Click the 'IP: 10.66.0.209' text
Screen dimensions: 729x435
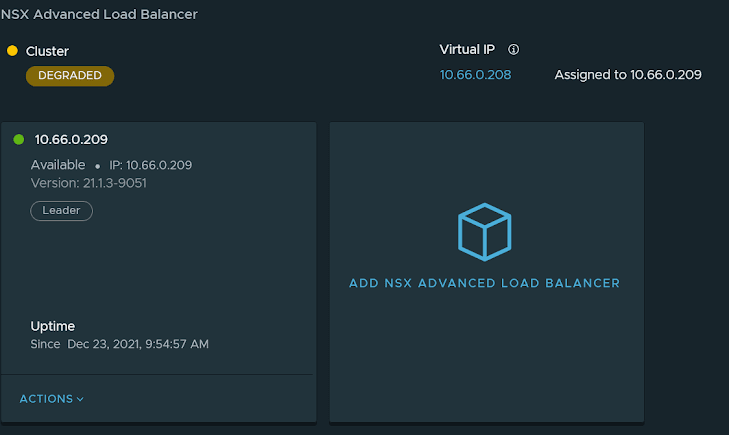coord(151,165)
